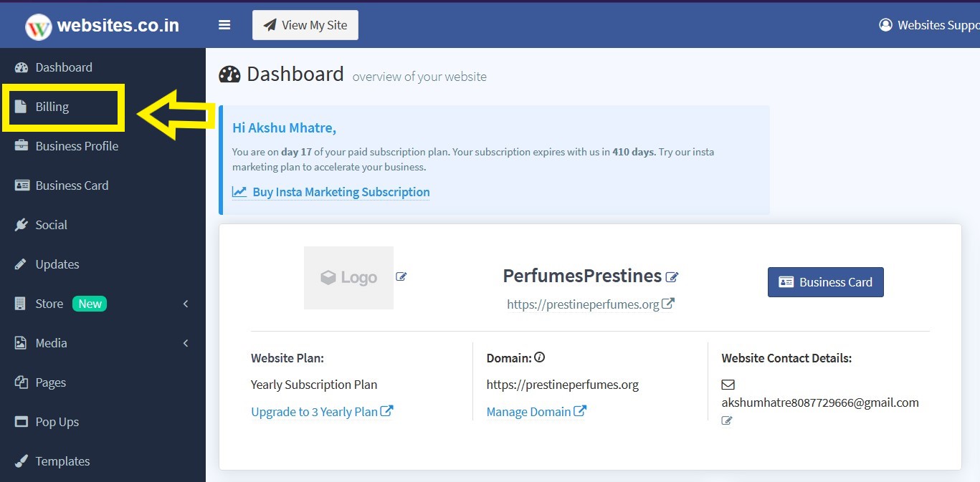Edit the PerfumesPrestines name icon
980x482 pixels.
click(672, 276)
